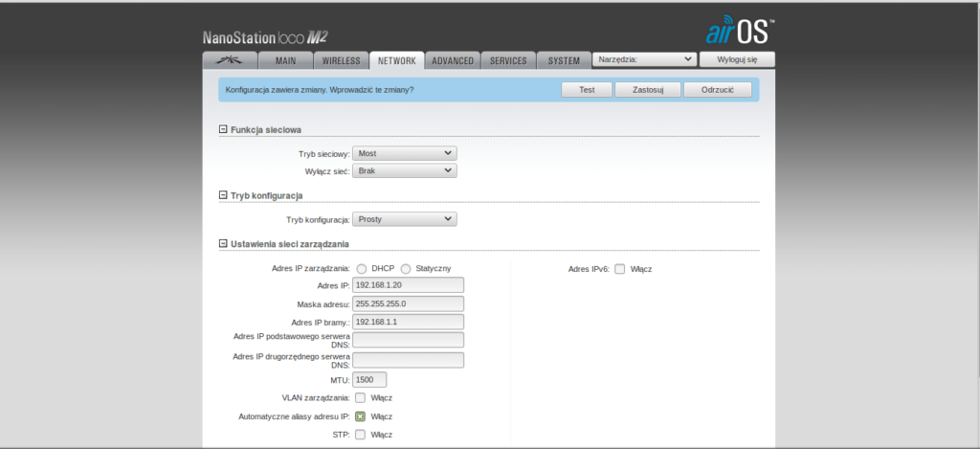Image resolution: width=980 pixels, height=449 pixels.
Task: Collapse the Tryb konfiguracja section
Action: [x=223, y=195]
